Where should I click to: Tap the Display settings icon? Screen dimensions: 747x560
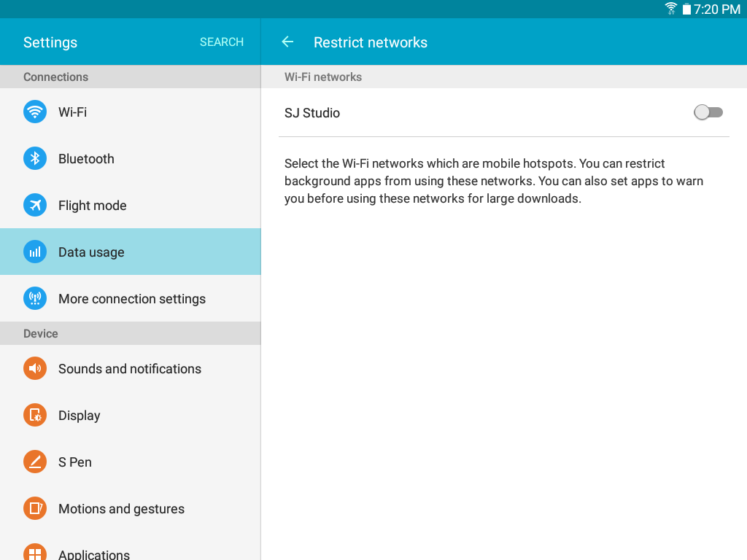35,415
